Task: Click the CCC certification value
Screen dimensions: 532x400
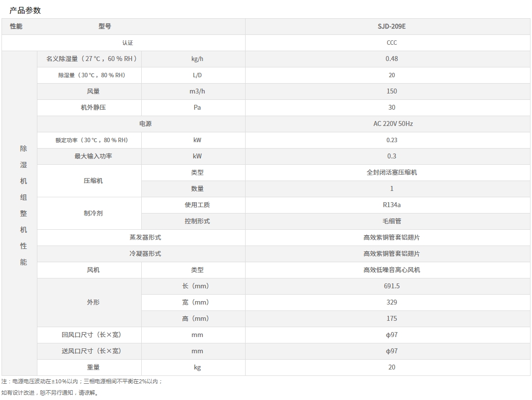Action: pos(391,43)
